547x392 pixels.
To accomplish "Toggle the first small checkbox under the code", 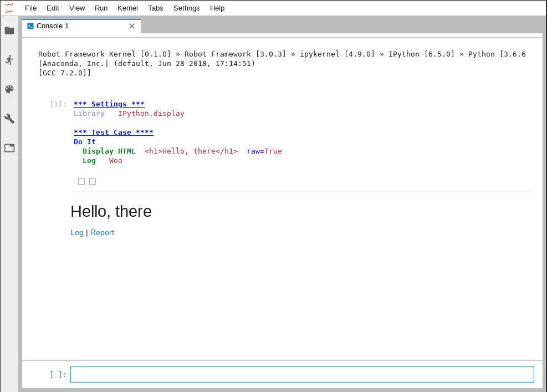I will [81, 181].
